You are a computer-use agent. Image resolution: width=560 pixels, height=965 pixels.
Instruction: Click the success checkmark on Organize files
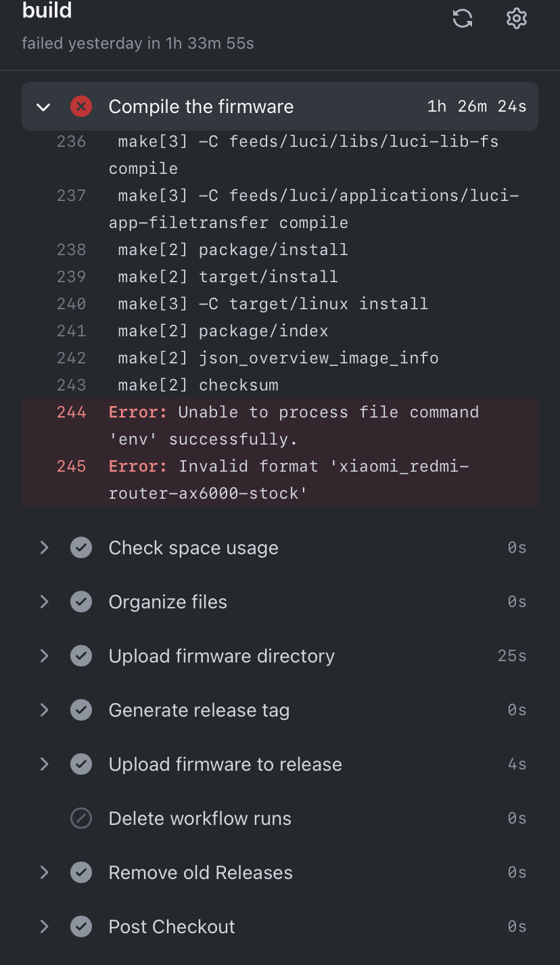click(81, 602)
